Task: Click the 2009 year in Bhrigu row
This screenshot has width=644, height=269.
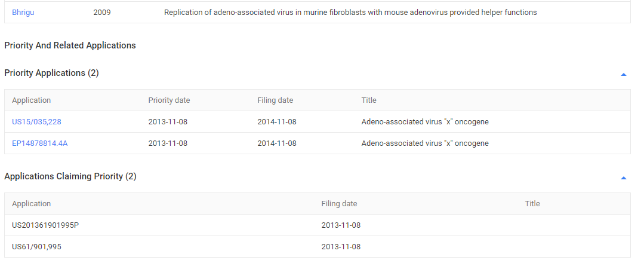Action: (x=102, y=12)
